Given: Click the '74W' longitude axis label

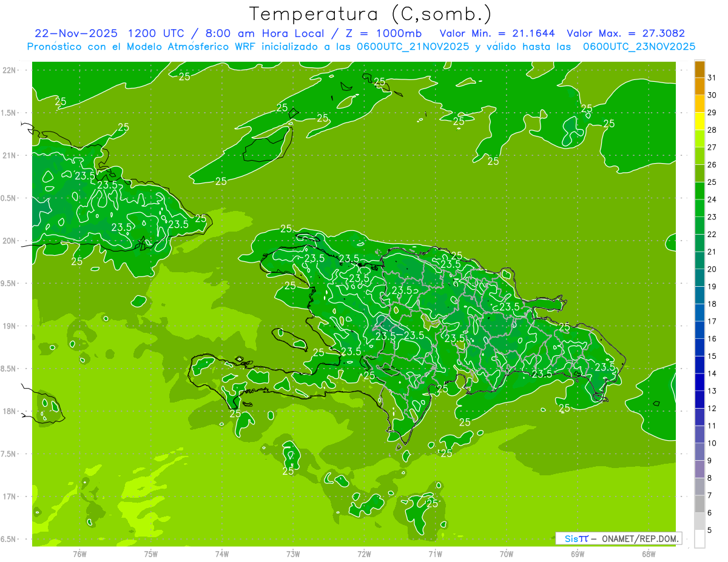Looking at the screenshot, I should [x=222, y=554].
